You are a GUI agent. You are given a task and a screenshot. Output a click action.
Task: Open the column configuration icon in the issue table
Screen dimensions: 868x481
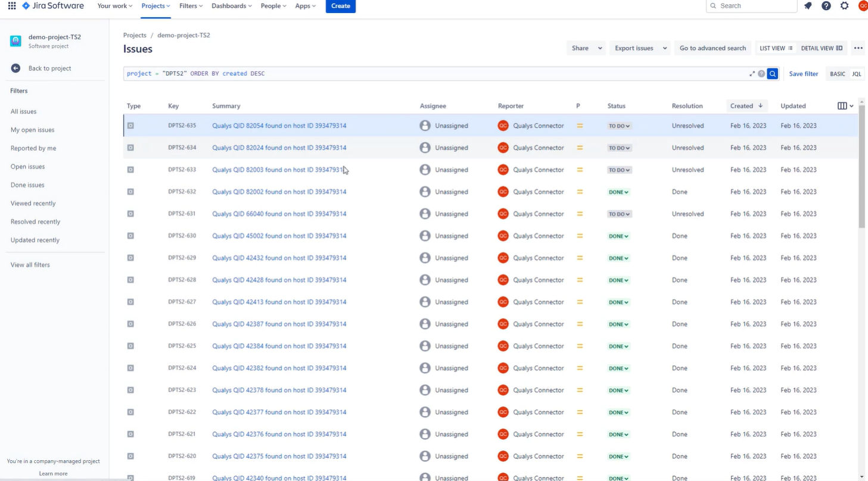[844, 105]
